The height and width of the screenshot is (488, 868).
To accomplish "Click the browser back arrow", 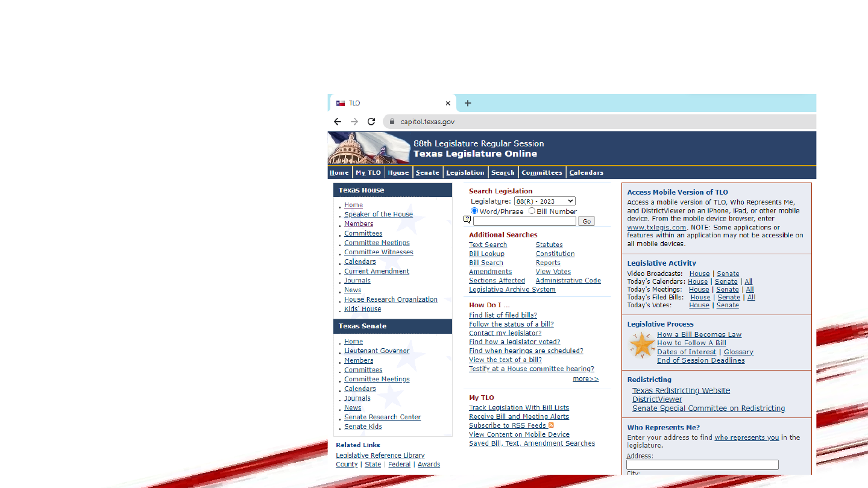I will pos(338,122).
